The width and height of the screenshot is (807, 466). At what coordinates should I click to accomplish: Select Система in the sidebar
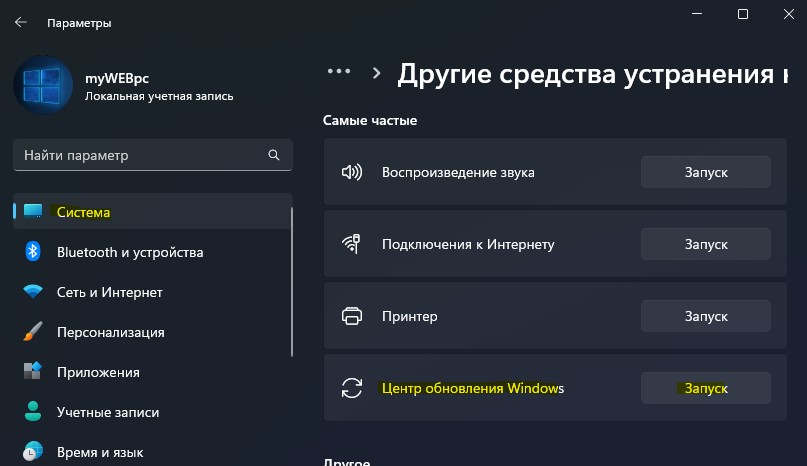point(153,212)
